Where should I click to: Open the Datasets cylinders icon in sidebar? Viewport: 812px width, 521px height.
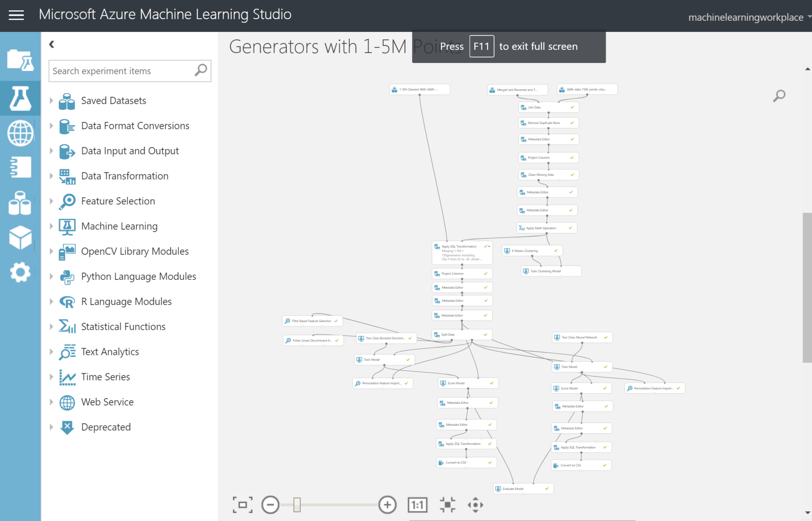coord(20,203)
